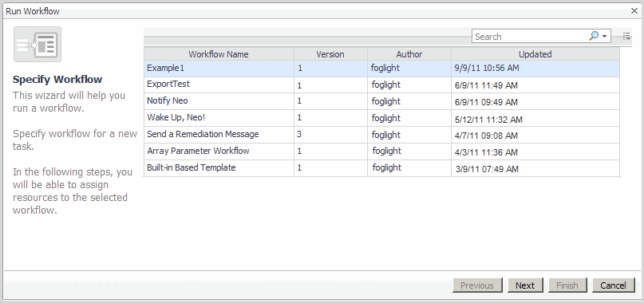This screenshot has width=644, height=303.
Task: Open the table customizer list icon
Action: pos(626,36)
